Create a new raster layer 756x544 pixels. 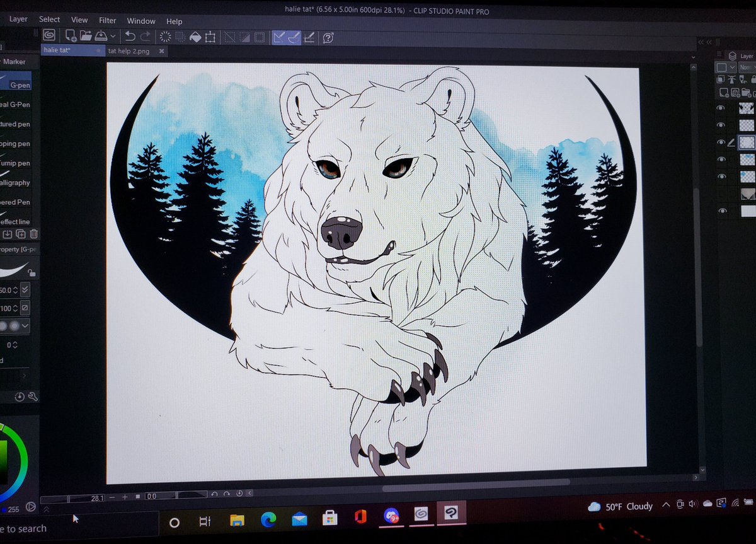pos(724,93)
